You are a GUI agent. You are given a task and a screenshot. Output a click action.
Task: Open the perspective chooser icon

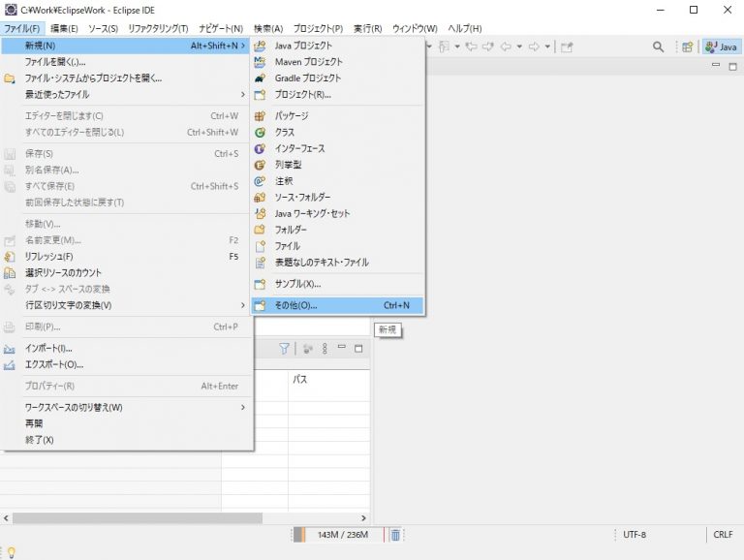click(x=687, y=47)
